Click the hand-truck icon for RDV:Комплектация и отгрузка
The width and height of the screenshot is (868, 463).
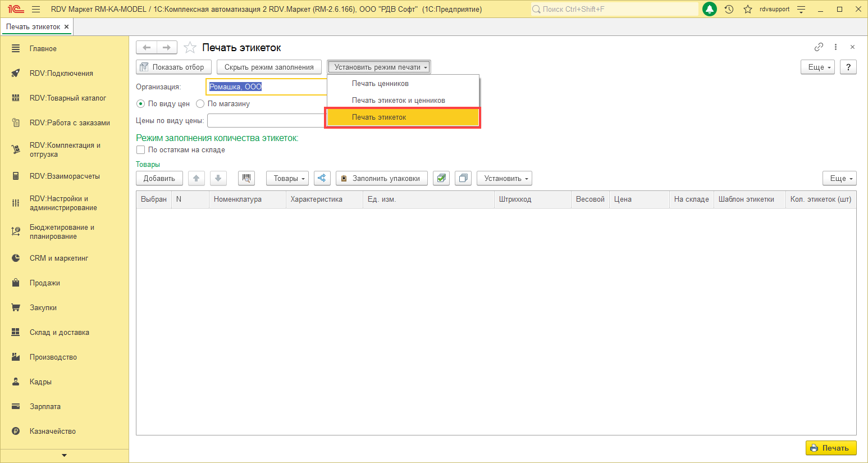pyautogui.click(x=16, y=149)
